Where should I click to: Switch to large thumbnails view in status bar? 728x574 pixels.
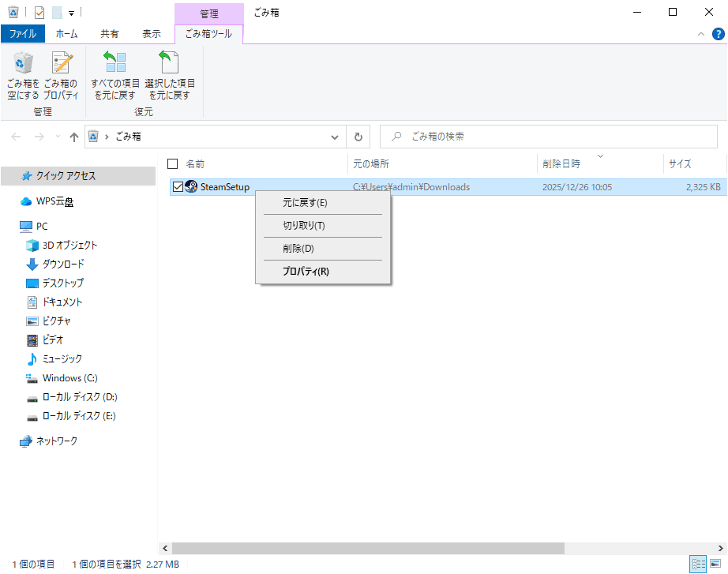(715, 564)
